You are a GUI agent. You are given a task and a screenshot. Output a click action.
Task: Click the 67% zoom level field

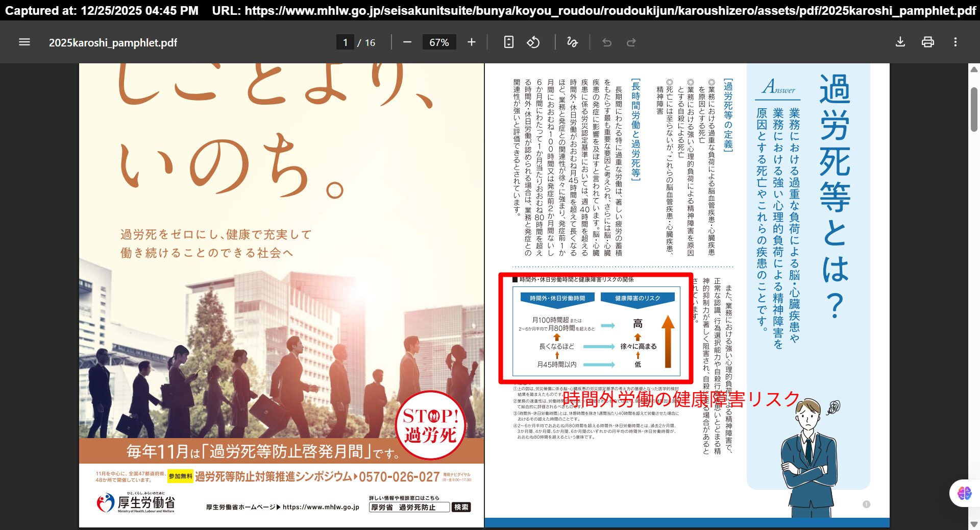439,42
